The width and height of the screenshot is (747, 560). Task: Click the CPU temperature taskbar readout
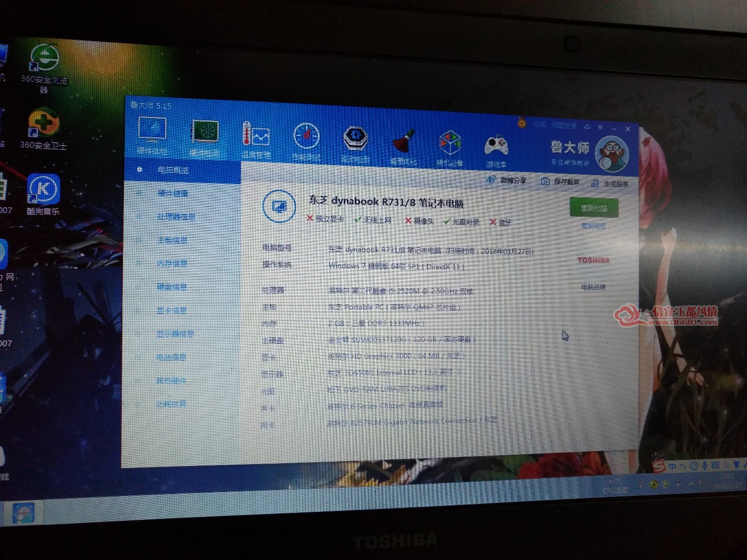(616, 485)
